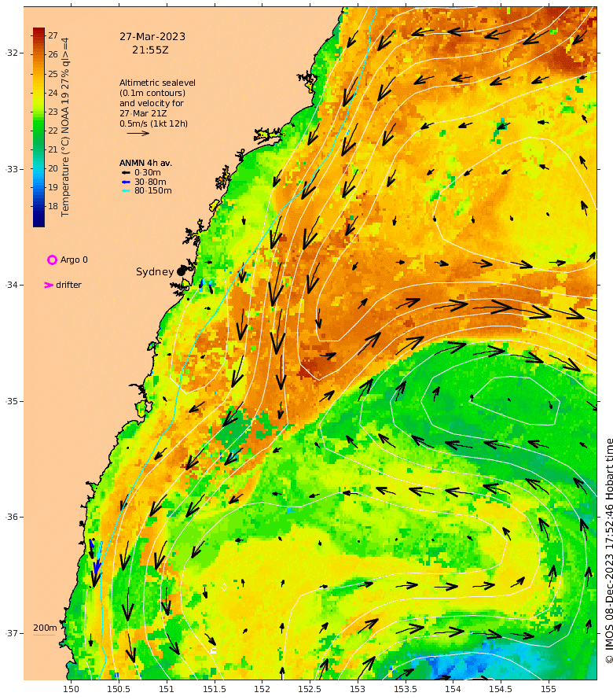
Task: Click the 150.5 longitude axis label
Action: click(x=119, y=689)
